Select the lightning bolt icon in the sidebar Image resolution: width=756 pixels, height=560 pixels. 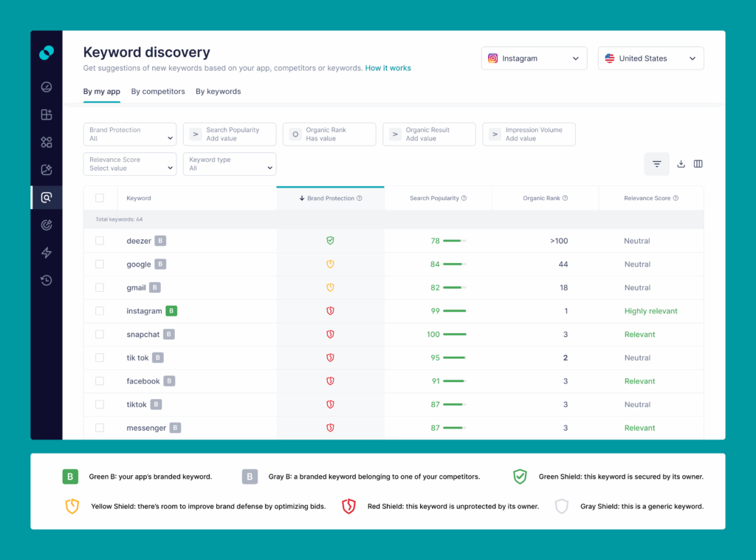(46, 253)
